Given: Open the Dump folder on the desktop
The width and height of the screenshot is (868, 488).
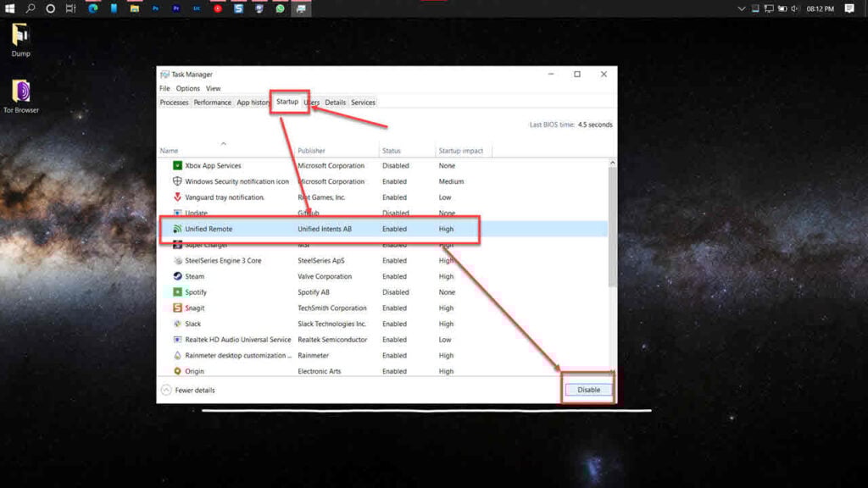Looking at the screenshot, I should point(20,40).
